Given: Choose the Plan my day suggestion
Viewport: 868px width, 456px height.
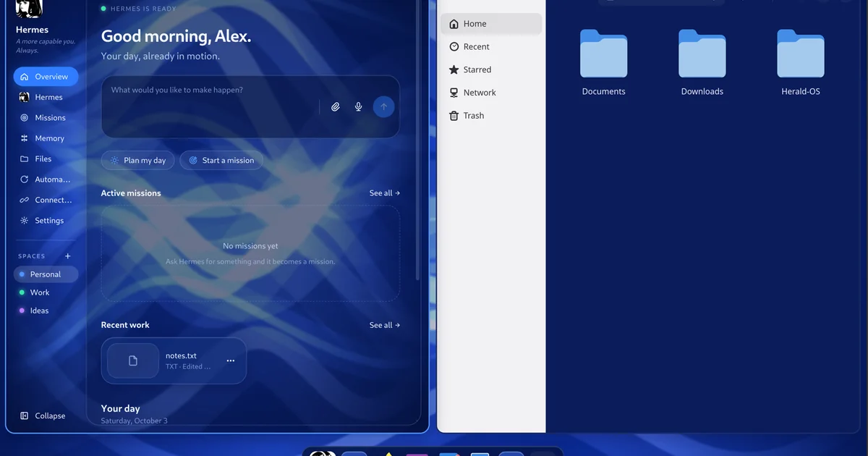Looking at the screenshot, I should (x=137, y=161).
